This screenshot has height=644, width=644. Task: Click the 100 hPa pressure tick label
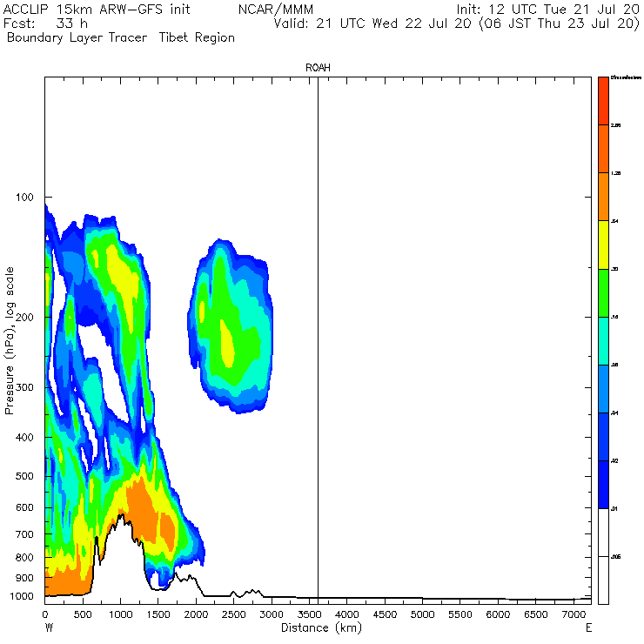(x=24, y=198)
